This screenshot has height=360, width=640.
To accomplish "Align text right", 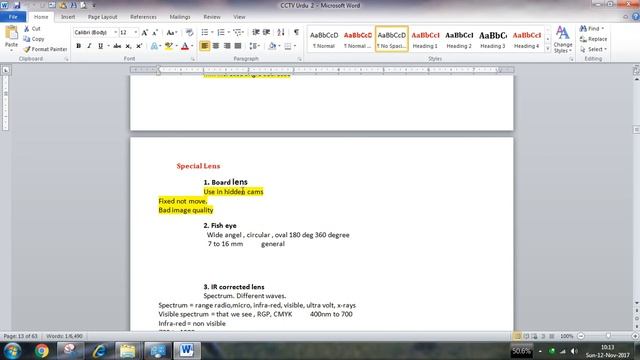I will click(x=227, y=46).
